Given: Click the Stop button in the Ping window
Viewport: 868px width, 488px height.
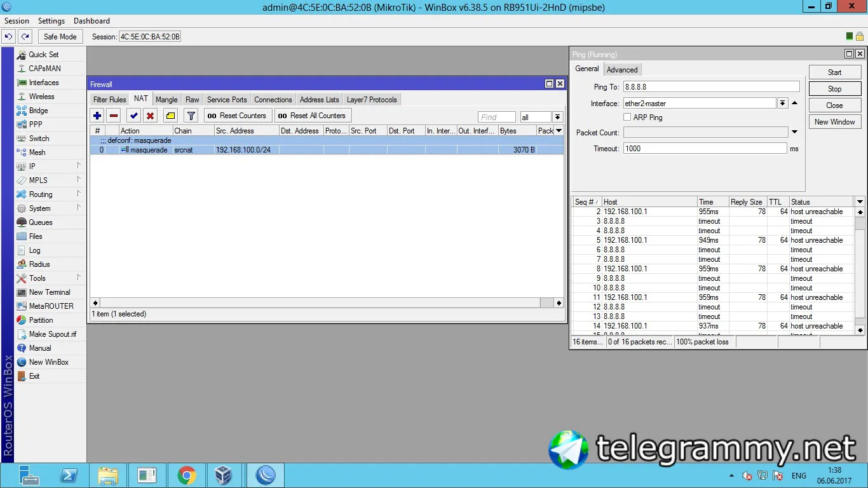Looking at the screenshot, I should tap(835, 89).
